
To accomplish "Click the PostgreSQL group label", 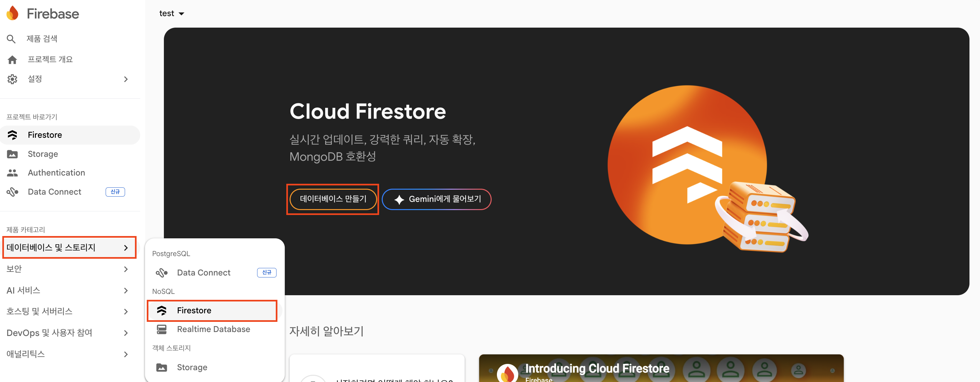I will pos(171,254).
